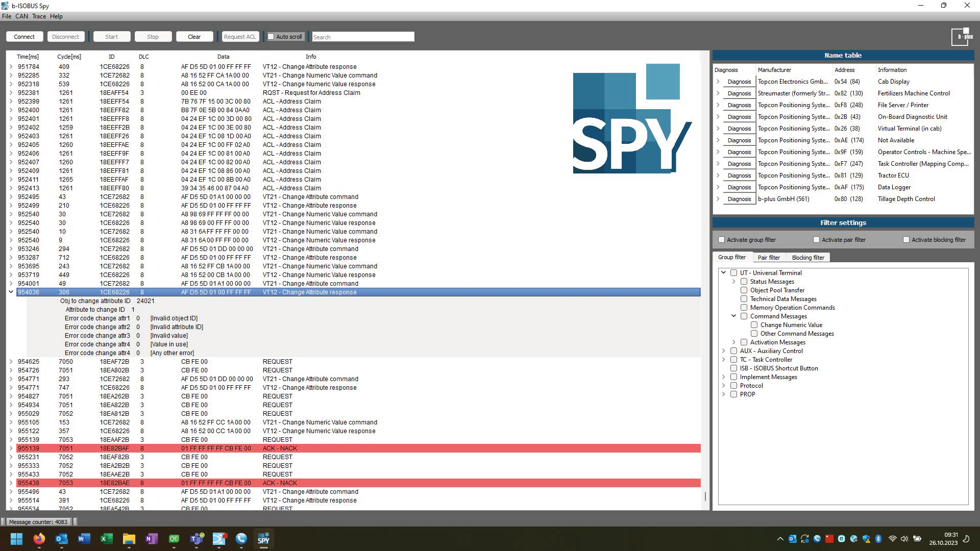Open the Trace menu
This screenshot has width=980, height=551.
(39, 16)
